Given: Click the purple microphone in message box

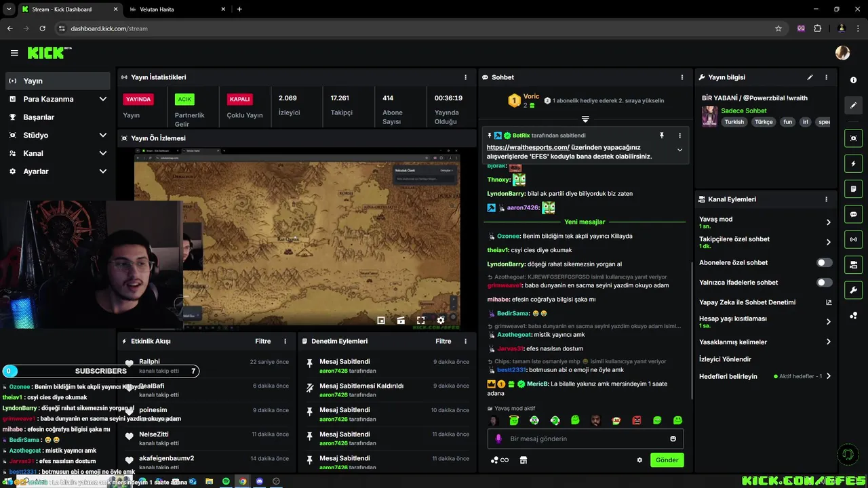Looking at the screenshot, I should (498, 439).
